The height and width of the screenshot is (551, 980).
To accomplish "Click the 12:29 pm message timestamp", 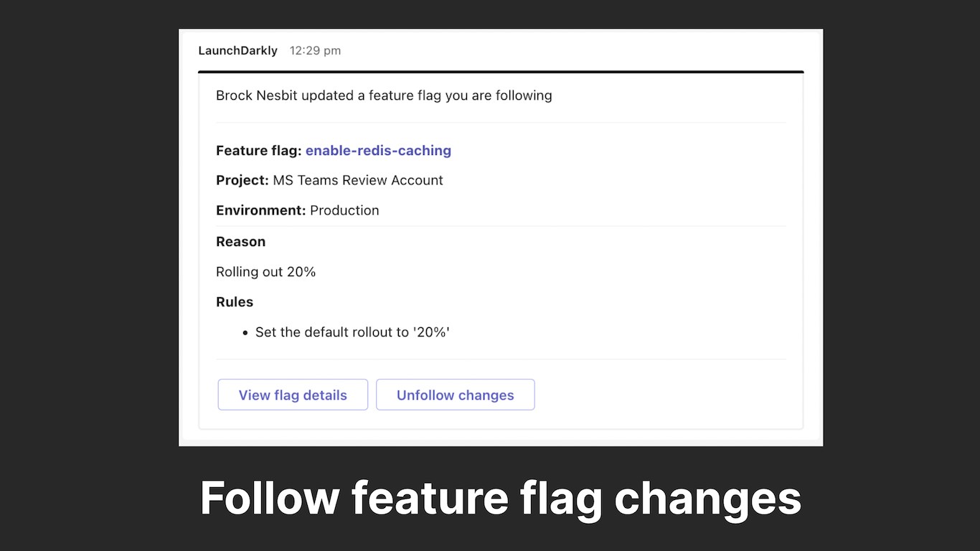I will (x=315, y=50).
